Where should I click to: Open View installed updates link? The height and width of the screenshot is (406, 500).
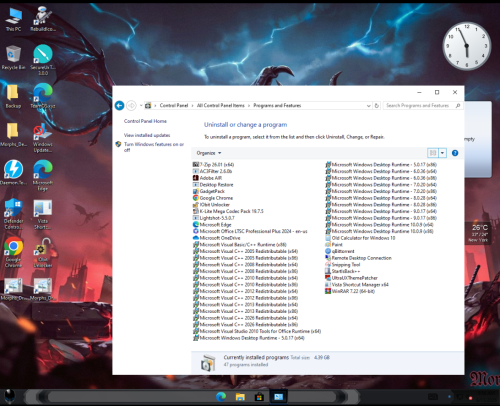tap(147, 135)
